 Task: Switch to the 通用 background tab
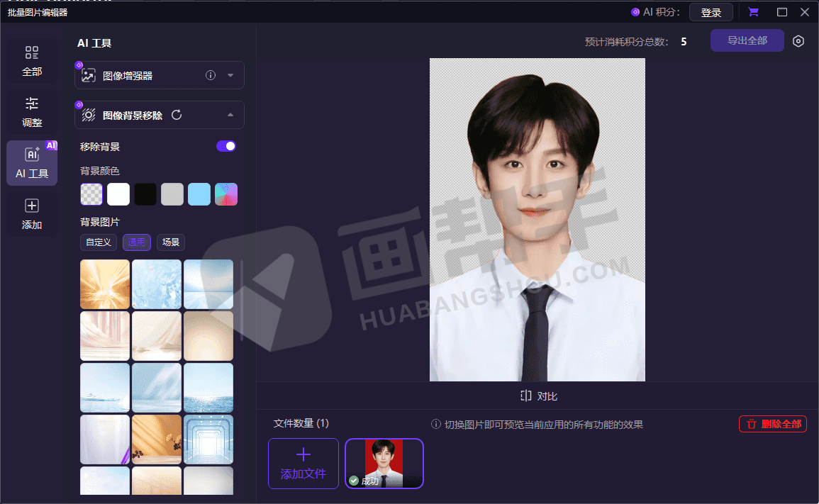coord(137,242)
